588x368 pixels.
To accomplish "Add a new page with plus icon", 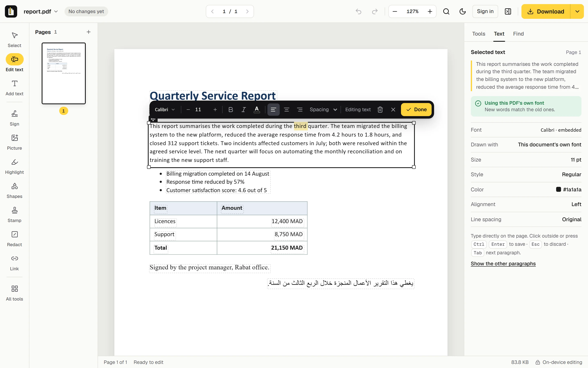I will pyautogui.click(x=88, y=32).
